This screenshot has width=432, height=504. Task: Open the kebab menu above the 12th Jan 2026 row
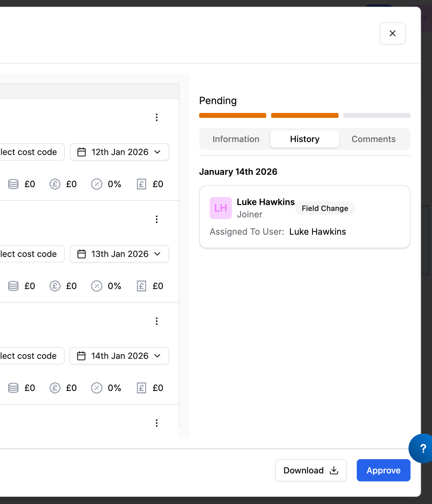point(157,117)
